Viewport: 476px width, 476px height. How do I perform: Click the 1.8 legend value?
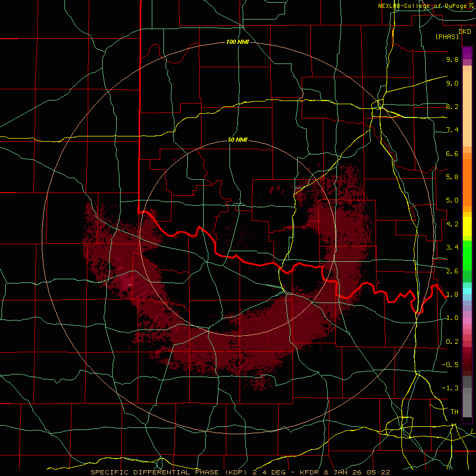click(452, 295)
